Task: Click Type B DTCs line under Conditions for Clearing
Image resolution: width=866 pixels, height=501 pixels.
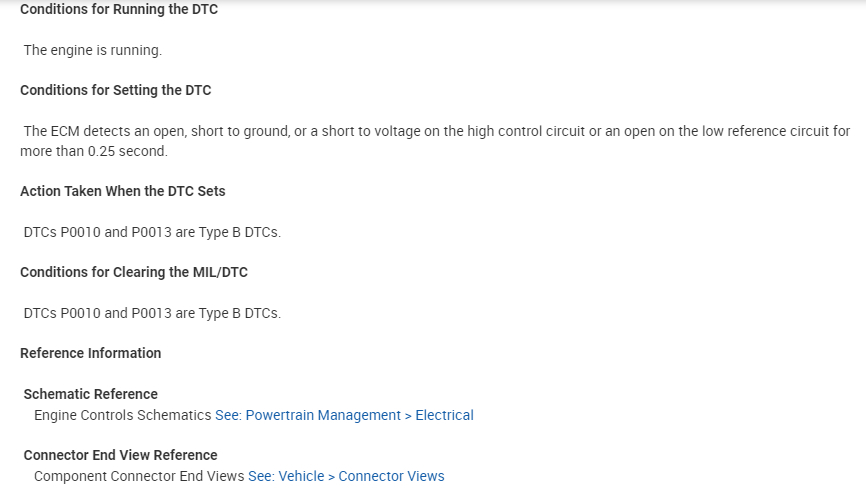Action: [x=152, y=313]
